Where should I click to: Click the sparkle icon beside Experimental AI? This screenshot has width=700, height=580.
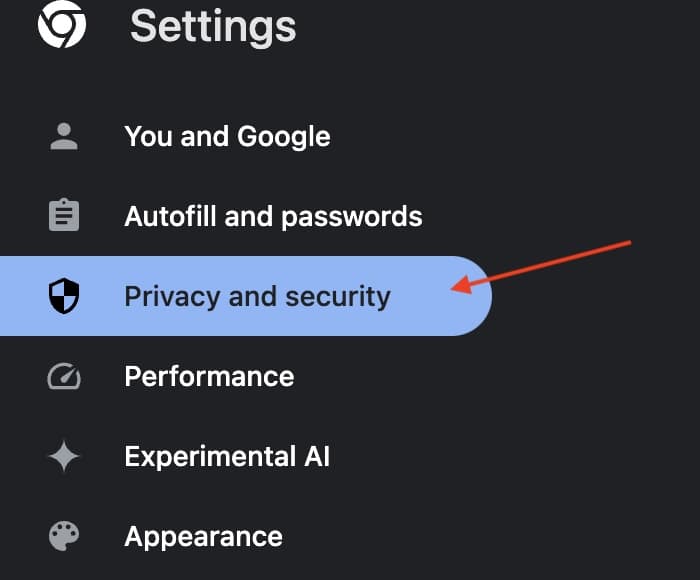coord(64,457)
